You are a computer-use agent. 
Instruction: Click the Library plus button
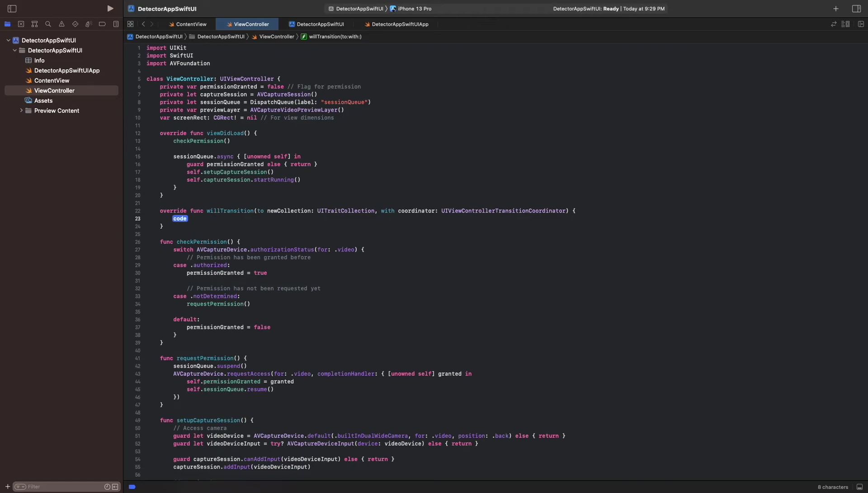[x=836, y=9]
